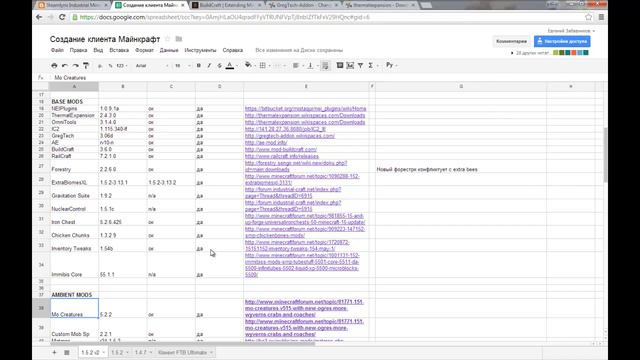Click the Комментарии button
The height and width of the screenshot is (360, 640).
511,41
